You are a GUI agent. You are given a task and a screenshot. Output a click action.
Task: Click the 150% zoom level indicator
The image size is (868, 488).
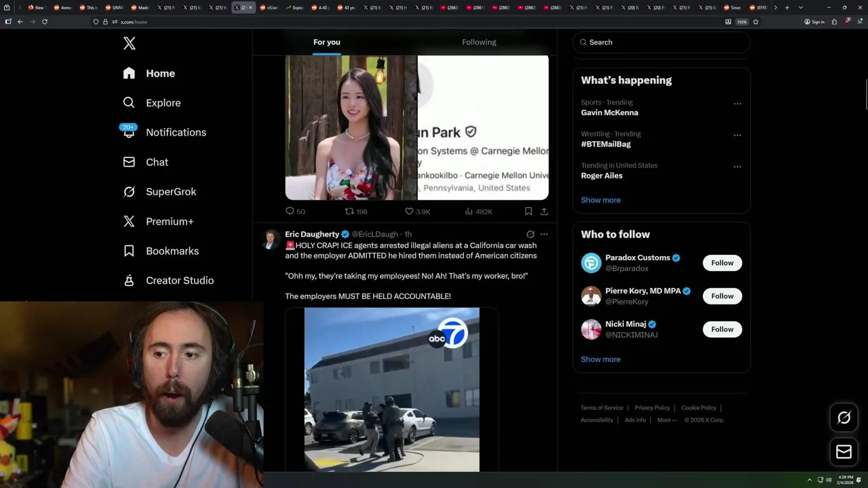coord(742,22)
